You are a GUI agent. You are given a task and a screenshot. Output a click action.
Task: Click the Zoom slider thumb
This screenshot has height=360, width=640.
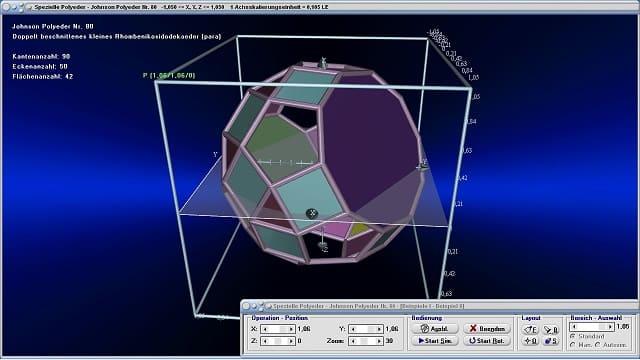364,341
